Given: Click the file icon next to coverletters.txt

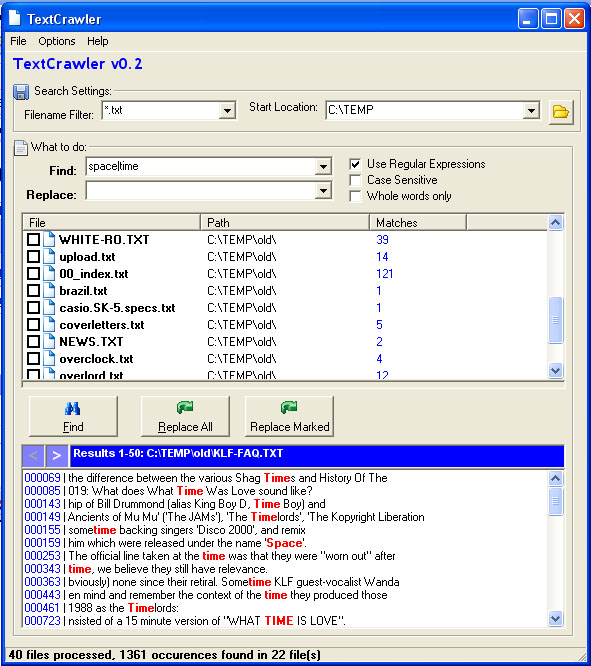Looking at the screenshot, I should [49, 325].
